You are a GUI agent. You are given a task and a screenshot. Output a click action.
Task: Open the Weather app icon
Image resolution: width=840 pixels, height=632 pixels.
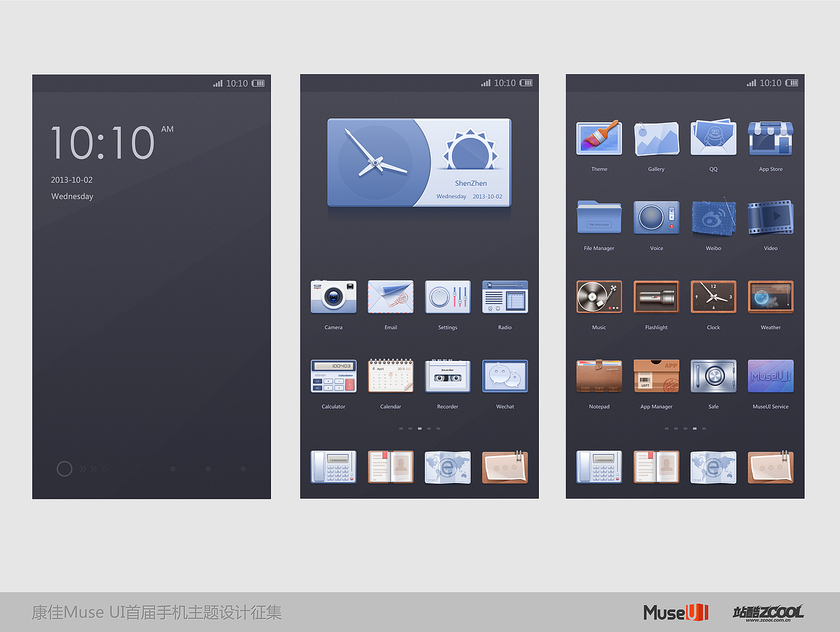[x=770, y=297]
